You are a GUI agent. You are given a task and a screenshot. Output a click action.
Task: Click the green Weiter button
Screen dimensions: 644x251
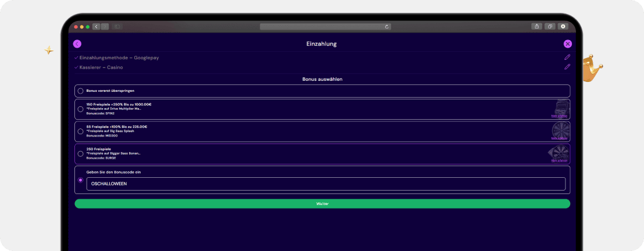coord(323,204)
